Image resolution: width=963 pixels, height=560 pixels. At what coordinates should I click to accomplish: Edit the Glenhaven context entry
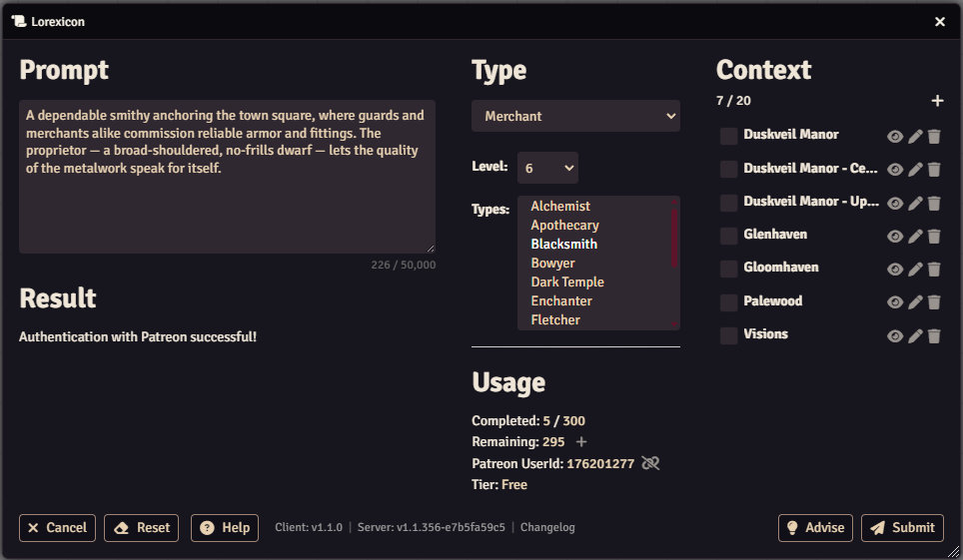[915, 237]
